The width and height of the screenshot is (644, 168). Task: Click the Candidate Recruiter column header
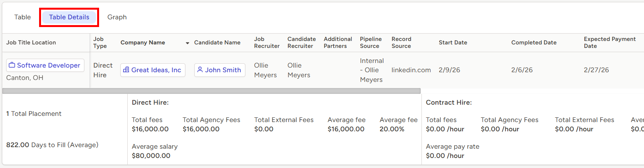pyautogui.click(x=301, y=42)
